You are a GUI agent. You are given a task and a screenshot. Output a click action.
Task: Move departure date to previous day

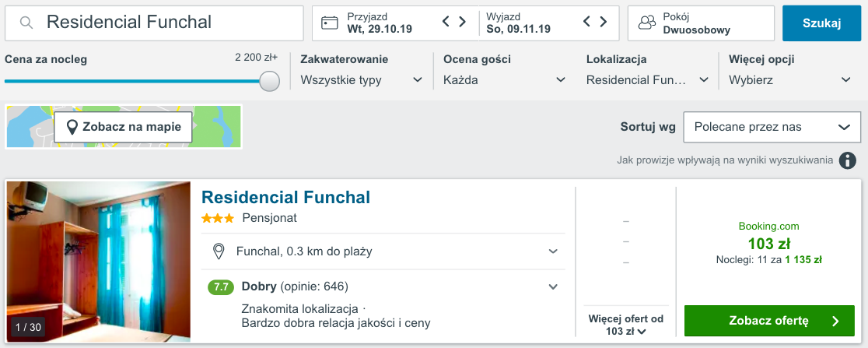point(587,22)
